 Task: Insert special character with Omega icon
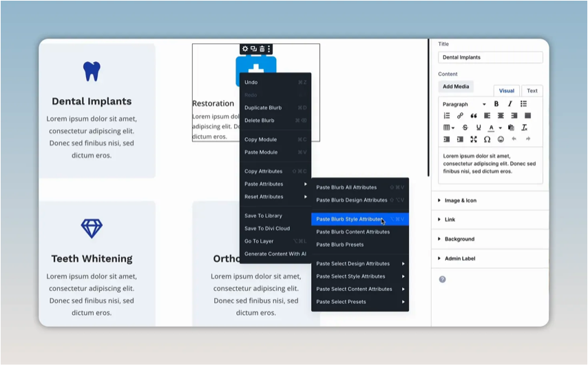point(487,139)
